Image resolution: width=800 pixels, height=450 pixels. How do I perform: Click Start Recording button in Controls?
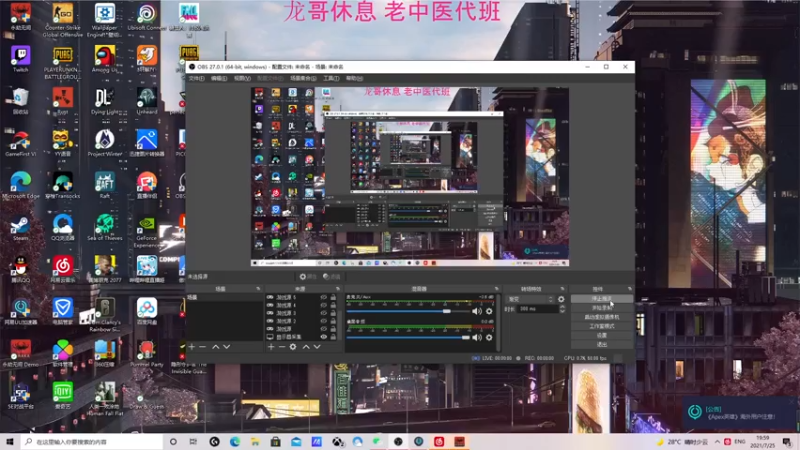[x=602, y=308]
